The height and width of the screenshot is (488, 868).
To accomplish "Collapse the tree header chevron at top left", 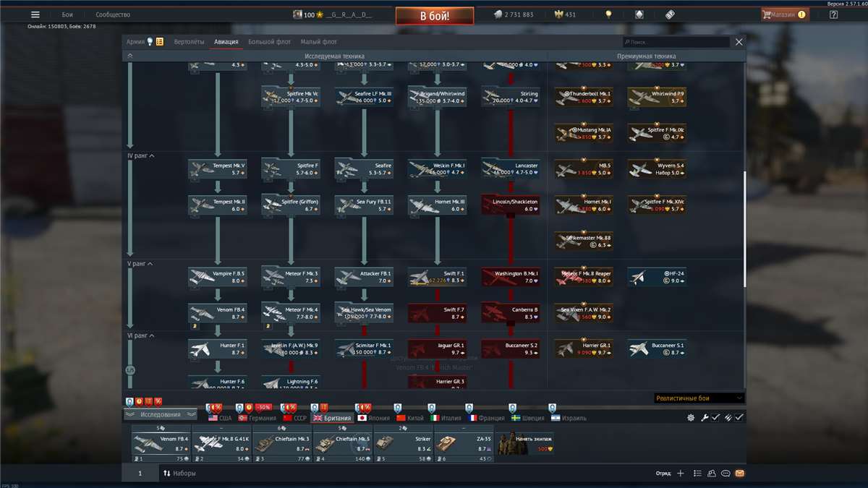I will 130,56.
